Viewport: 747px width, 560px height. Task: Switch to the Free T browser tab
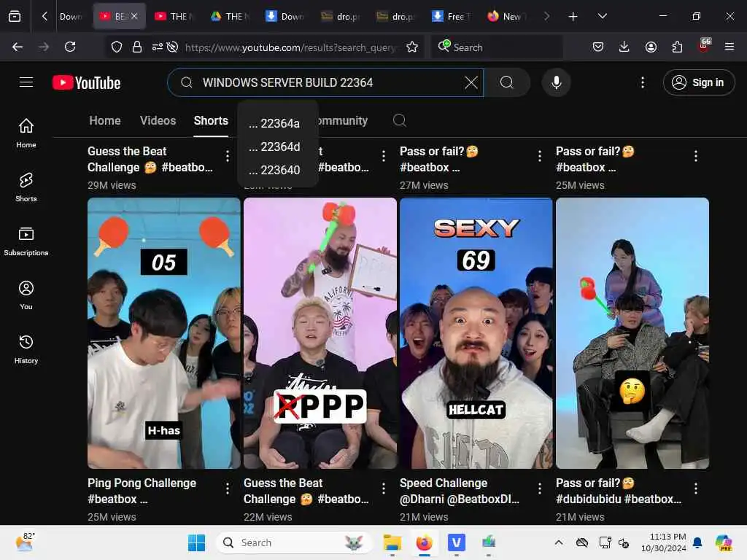(x=452, y=16)
